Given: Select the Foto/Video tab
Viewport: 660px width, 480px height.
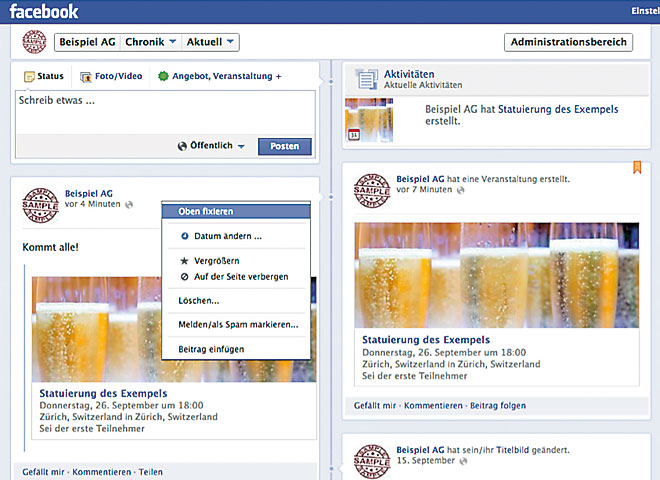Looking at the screenshot, I should coord(111,77).
